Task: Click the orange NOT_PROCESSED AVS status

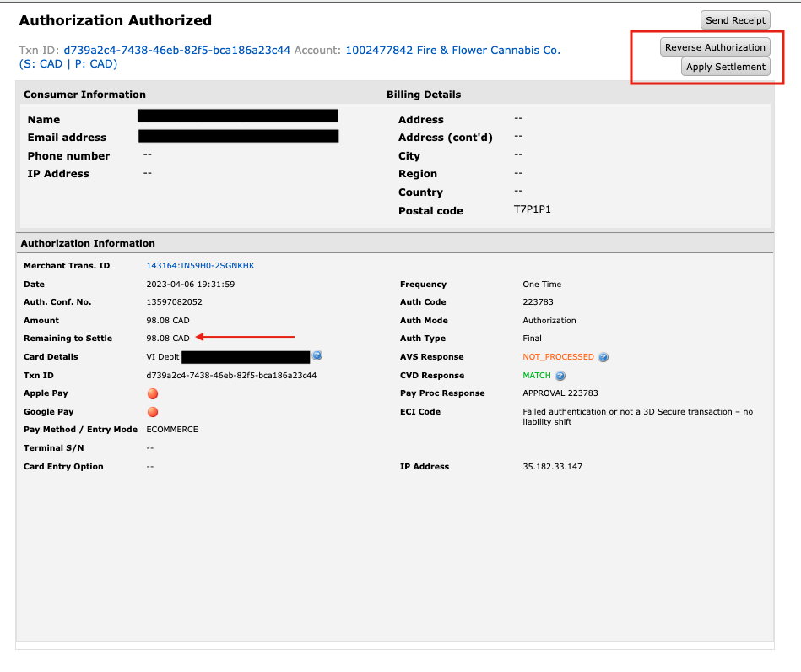Action: tap(558, 357)
